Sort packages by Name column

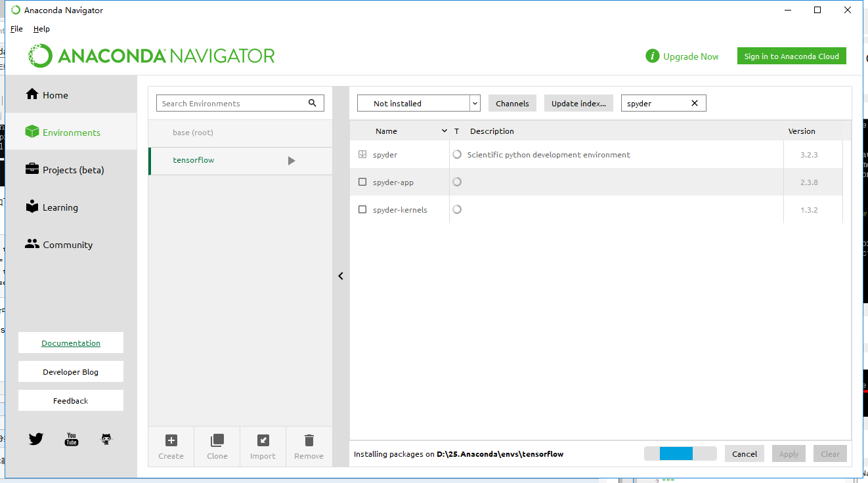pos(386,131)
